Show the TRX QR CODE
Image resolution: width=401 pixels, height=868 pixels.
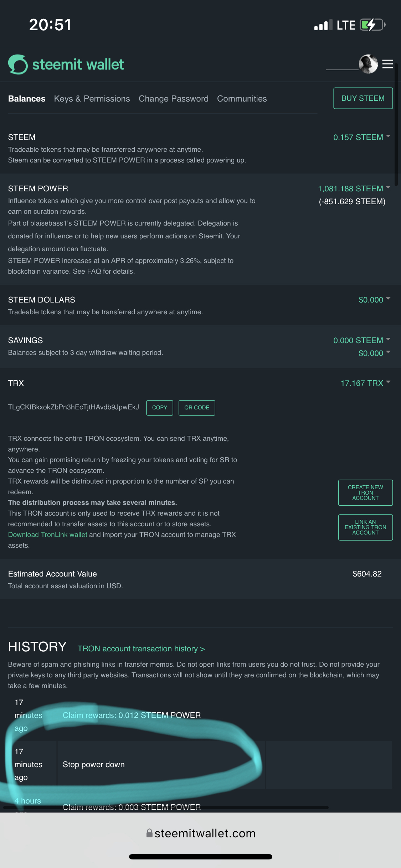pos(197,408)
